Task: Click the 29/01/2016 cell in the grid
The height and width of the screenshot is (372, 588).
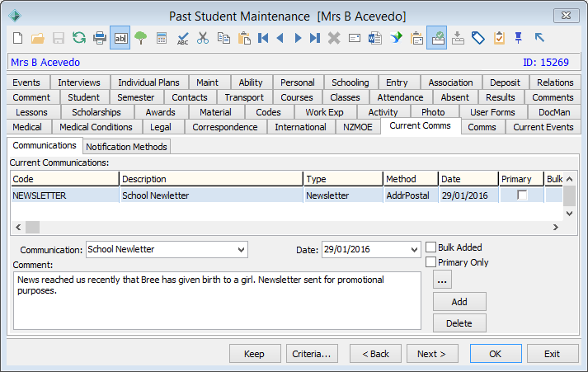Action: click(468, 195)
